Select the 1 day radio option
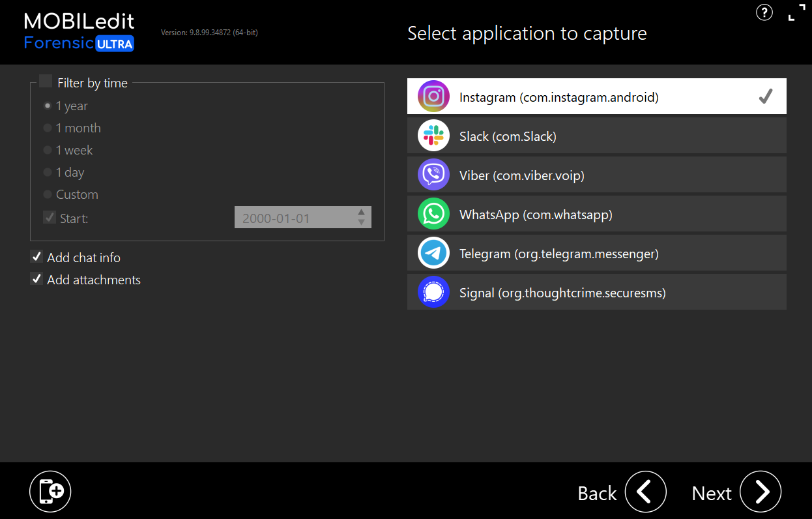This screenshot has height=519, width=812. (48, 172)
